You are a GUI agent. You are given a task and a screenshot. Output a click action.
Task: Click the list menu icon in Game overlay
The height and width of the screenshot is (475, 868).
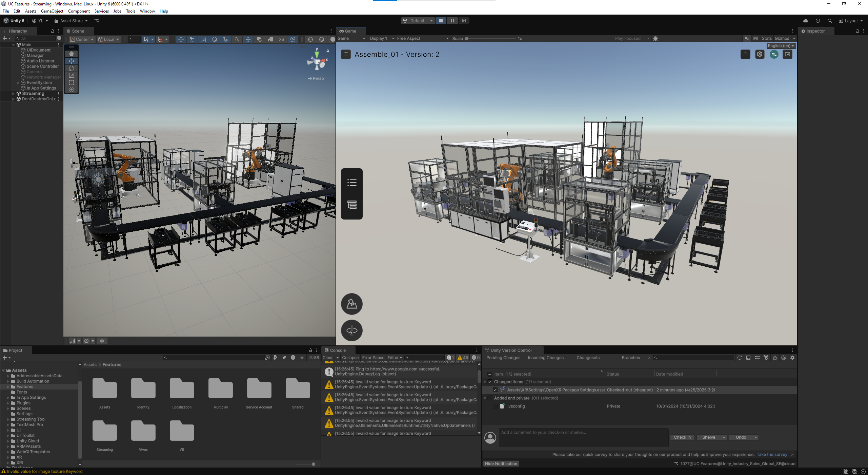coord(352,183)
